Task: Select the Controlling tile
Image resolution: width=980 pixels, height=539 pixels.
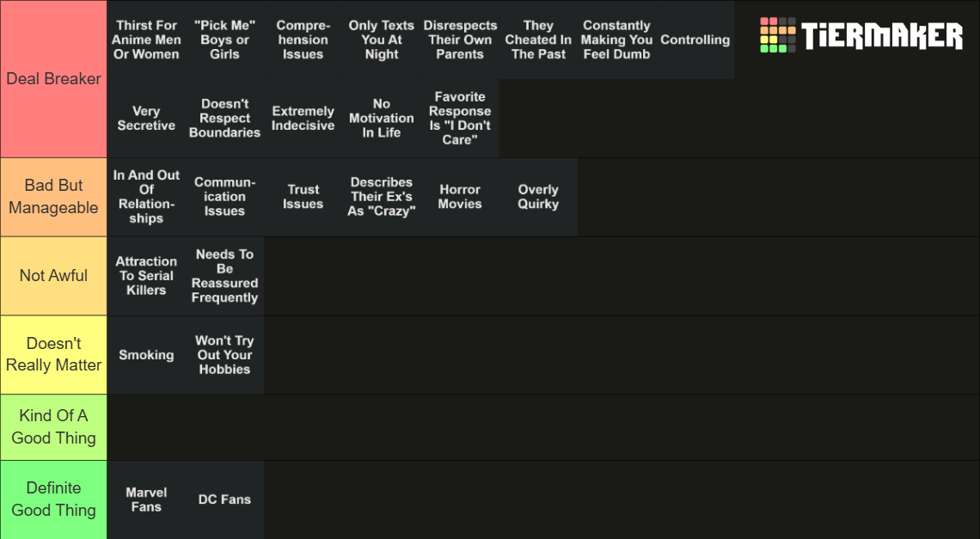Action: point(695,40)
